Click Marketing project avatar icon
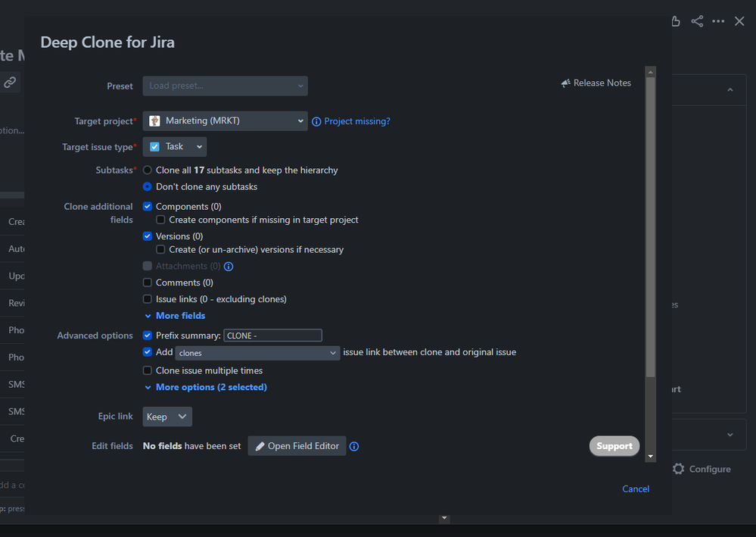The image size is (756, 537). [154, 120]
